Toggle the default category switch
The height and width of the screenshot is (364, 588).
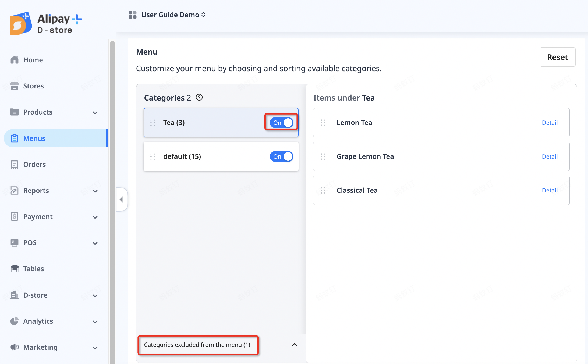[281, 156]
